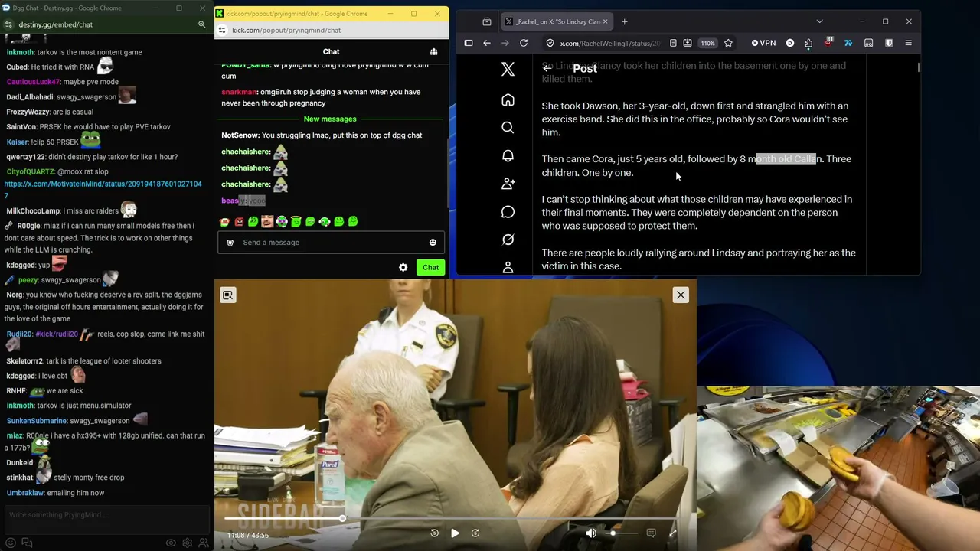Click the Kick 'Send a message' field
Image resolution: width=980 pixels, height=551 pixels.
[332, 243]
